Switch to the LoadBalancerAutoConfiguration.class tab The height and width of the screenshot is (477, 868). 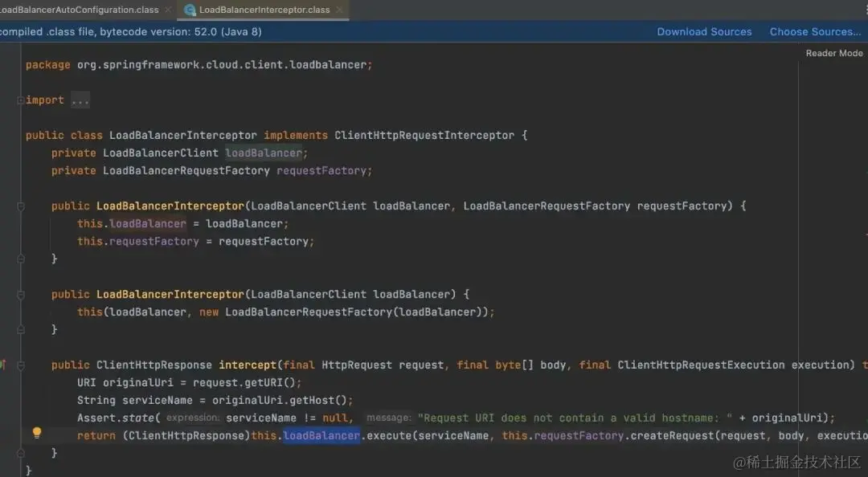pos(79,10)
